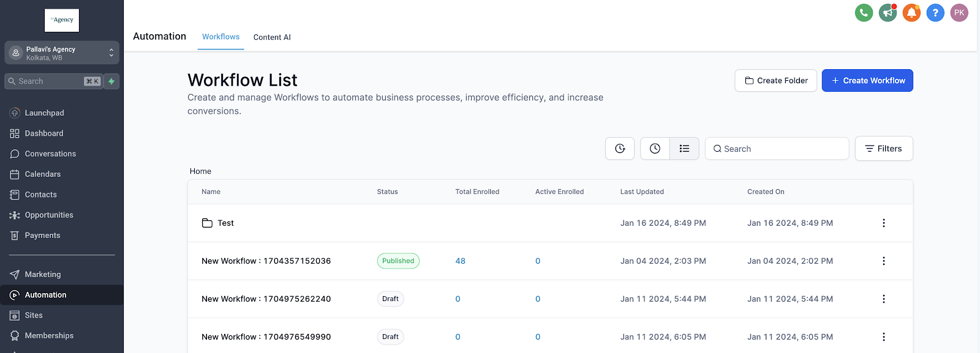Open the Filters button
980x353 pixels.
coord(884,149)
